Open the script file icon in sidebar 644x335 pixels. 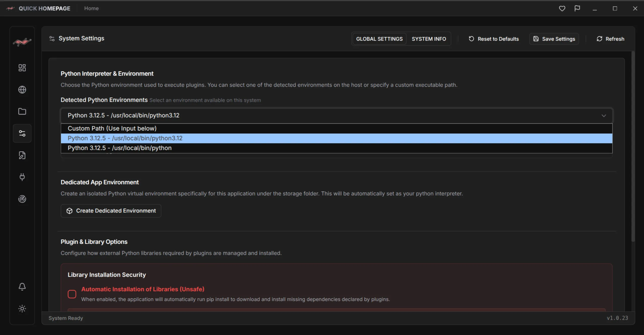coord(22,155)
